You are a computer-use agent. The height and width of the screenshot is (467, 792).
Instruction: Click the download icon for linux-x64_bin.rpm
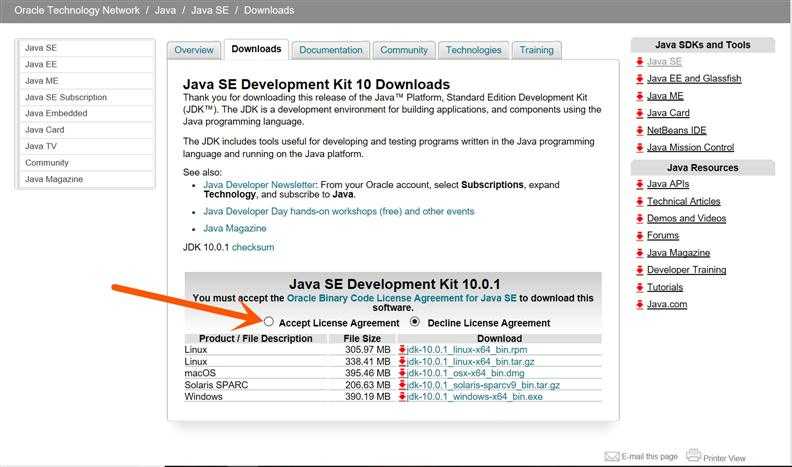402,349
